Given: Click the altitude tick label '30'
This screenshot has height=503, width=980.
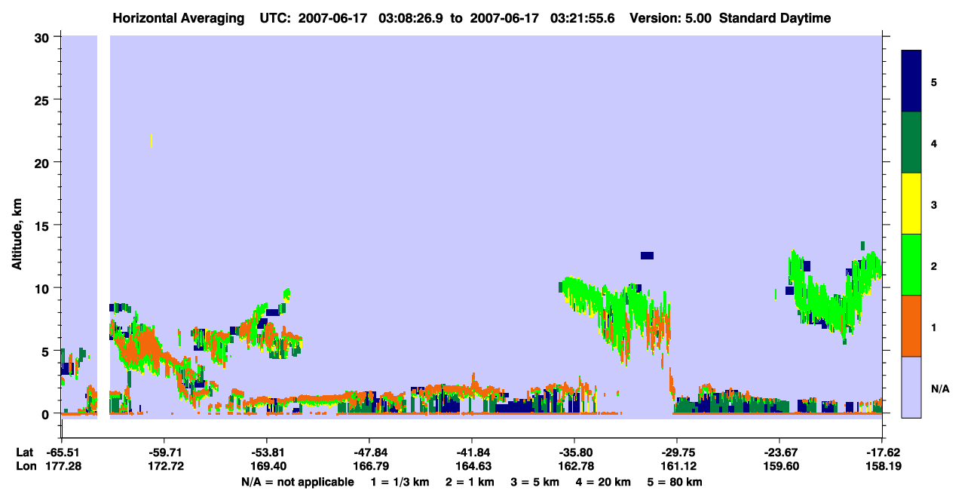Looking at the screenshot, I should (44, 37).
